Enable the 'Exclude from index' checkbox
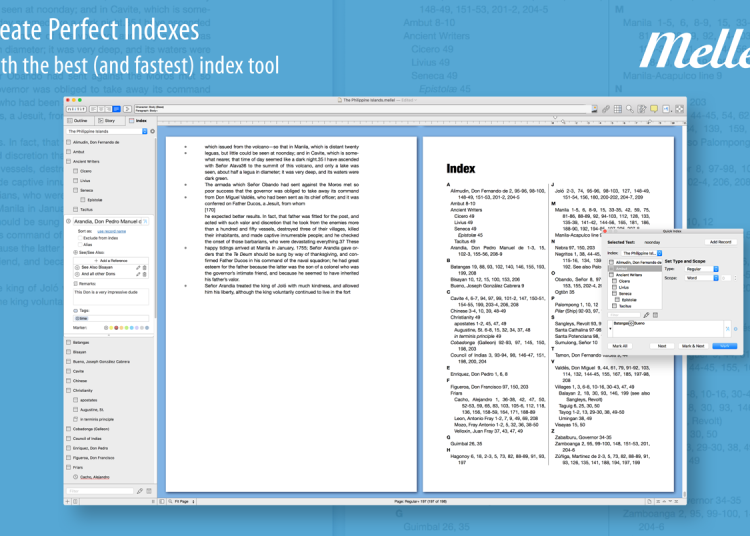Image resolution: width=750 pixels, height=536 pixels. click(x=79, y=237)
